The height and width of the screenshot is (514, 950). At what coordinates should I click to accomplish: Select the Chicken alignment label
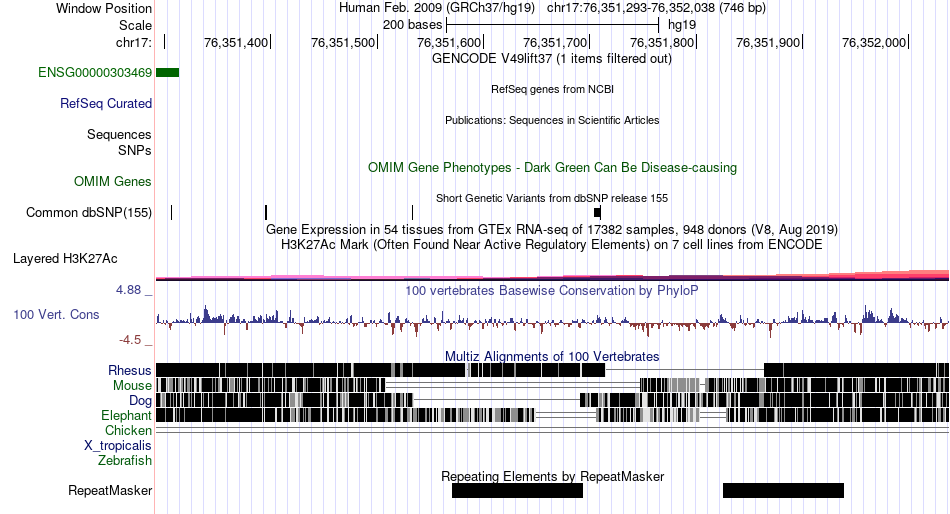click(x=128, y=430)
